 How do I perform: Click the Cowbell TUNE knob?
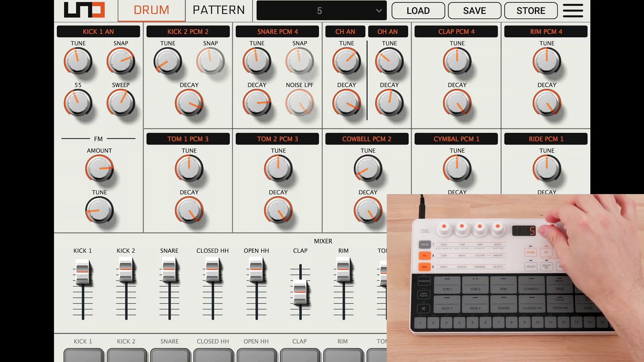coord(368,168)
